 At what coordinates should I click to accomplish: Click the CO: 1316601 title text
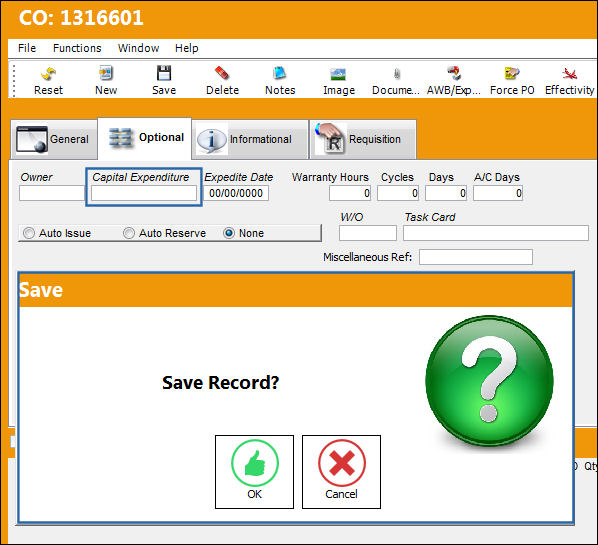click(81, 18)
